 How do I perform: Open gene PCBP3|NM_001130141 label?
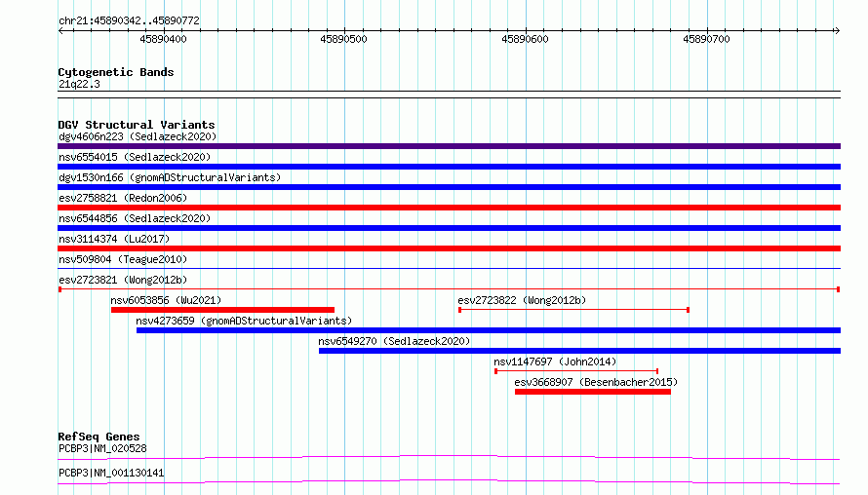coord(111,473)
